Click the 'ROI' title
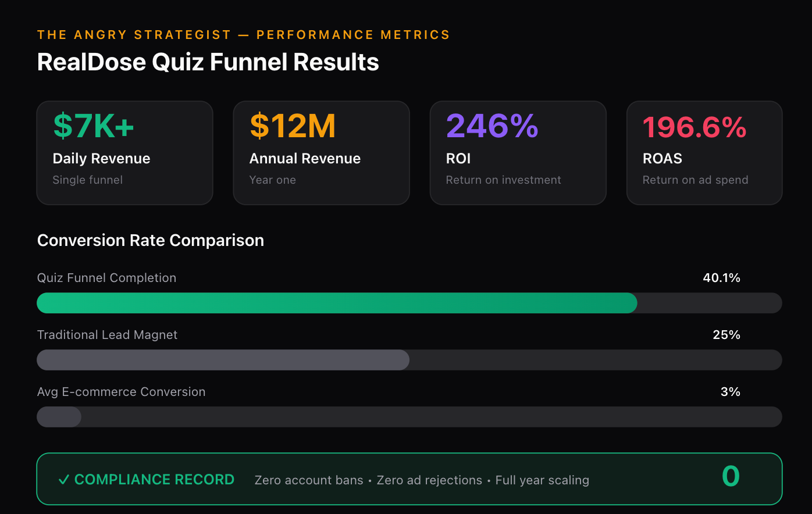Viewport: 812px width, 514px height. 458,159
